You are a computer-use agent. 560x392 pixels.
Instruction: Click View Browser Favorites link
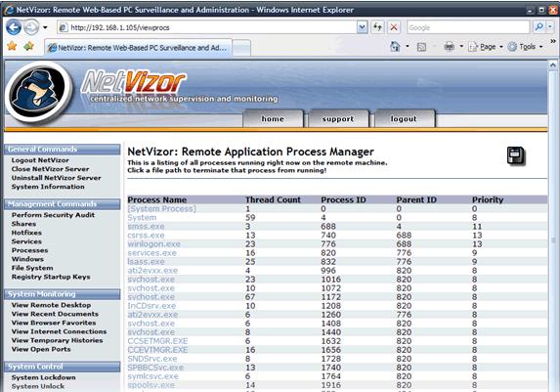coord(54,323)
